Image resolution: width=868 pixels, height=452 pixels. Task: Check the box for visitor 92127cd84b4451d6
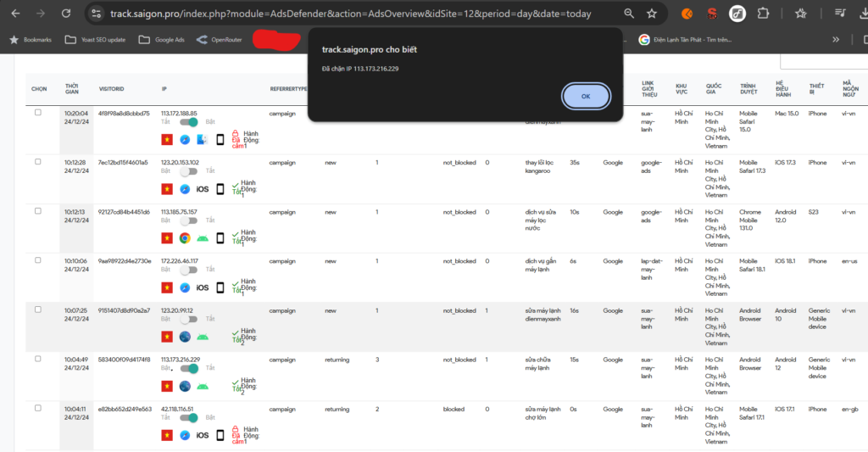coord(38,211)
